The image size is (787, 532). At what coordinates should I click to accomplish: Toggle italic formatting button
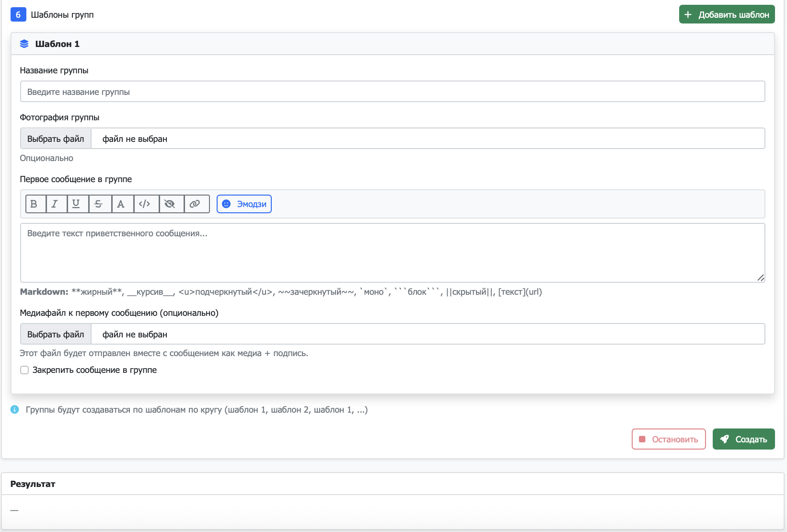56,204
